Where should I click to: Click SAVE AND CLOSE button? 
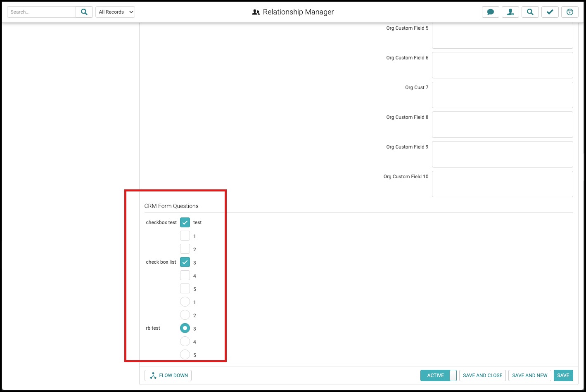click(482, 375)
